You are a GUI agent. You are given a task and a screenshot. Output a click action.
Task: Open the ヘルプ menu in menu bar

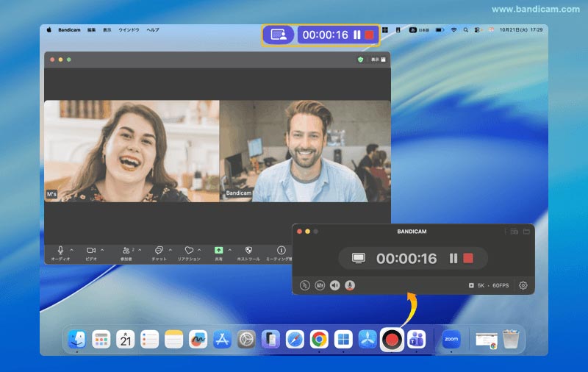pos(152,30)
